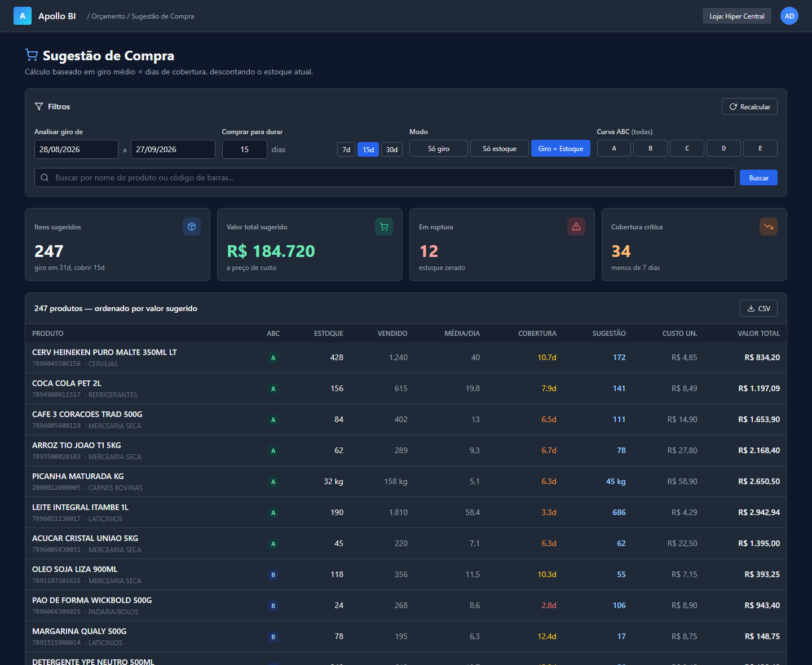This screenshot has width=812, height=665.
Task: Click the trending-down icon on Cobertura crítica card
Action: pos(769,227)
